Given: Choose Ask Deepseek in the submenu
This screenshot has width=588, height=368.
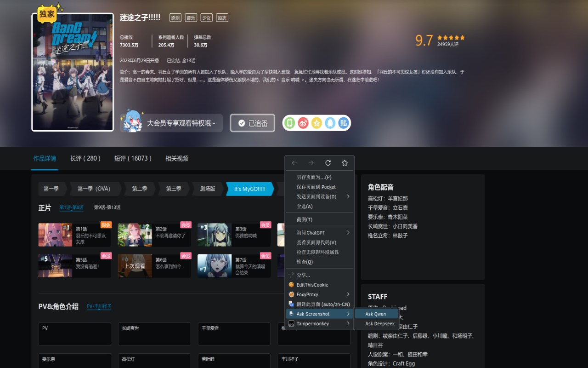Looking at the screenshot, I should pyautogui.click(x=377, y=323).
